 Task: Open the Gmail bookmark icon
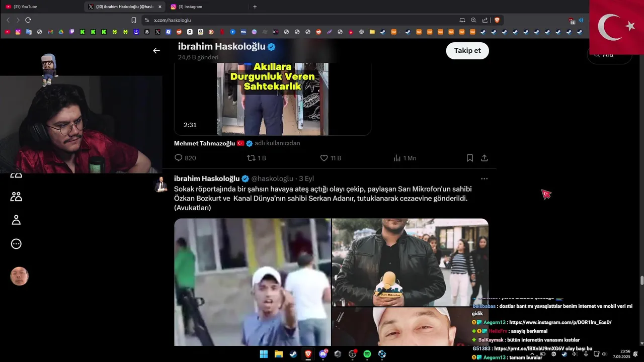(x=50, y=32)
